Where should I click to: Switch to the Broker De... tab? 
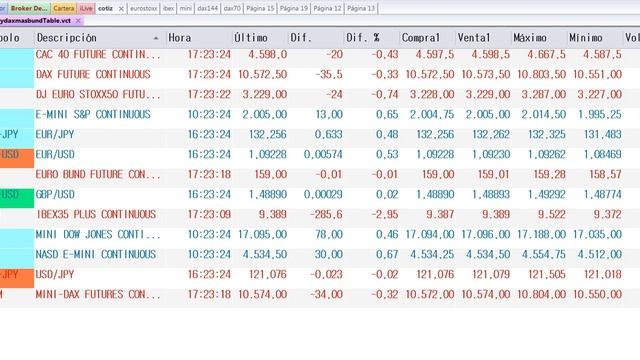[x=29, y=8]
